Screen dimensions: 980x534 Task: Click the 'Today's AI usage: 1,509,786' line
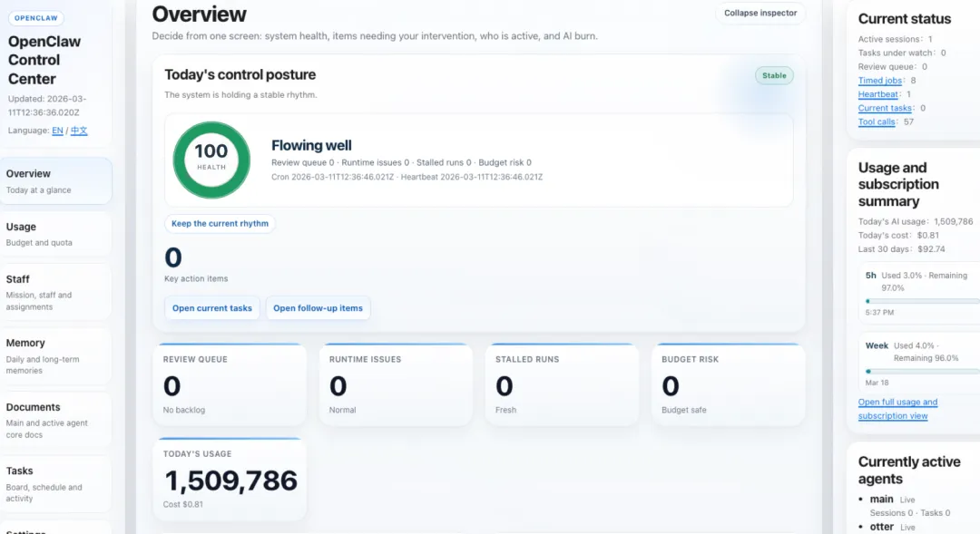coord(916,222)
